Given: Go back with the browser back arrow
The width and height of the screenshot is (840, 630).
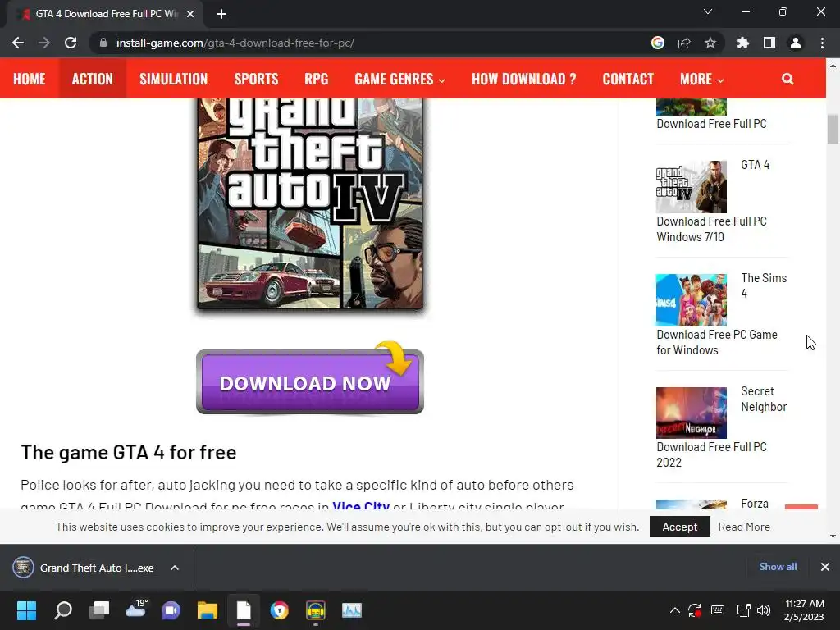Looking at the screenshot, I should 18,43.
